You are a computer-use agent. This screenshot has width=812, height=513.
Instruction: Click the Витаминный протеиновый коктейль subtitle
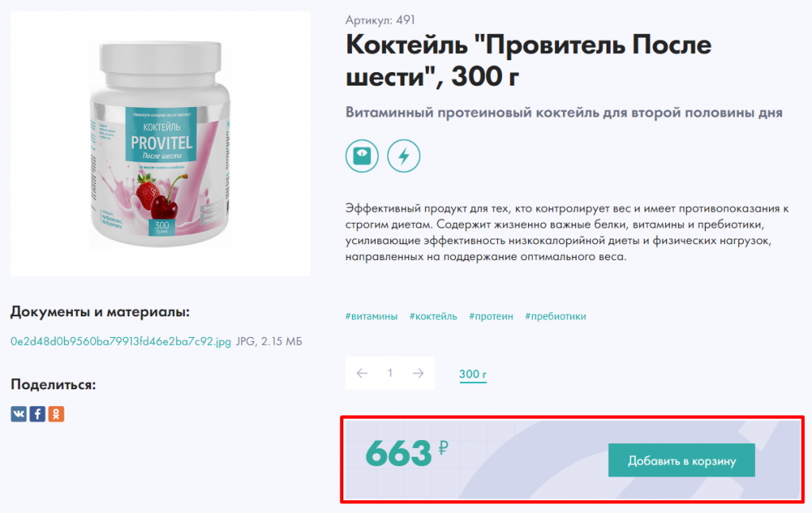pyautogui.click(x=564, y=113)
